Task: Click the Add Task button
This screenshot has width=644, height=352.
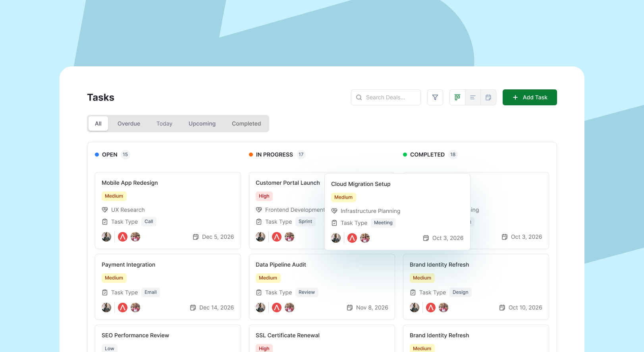Action: (x=530, y=97)
